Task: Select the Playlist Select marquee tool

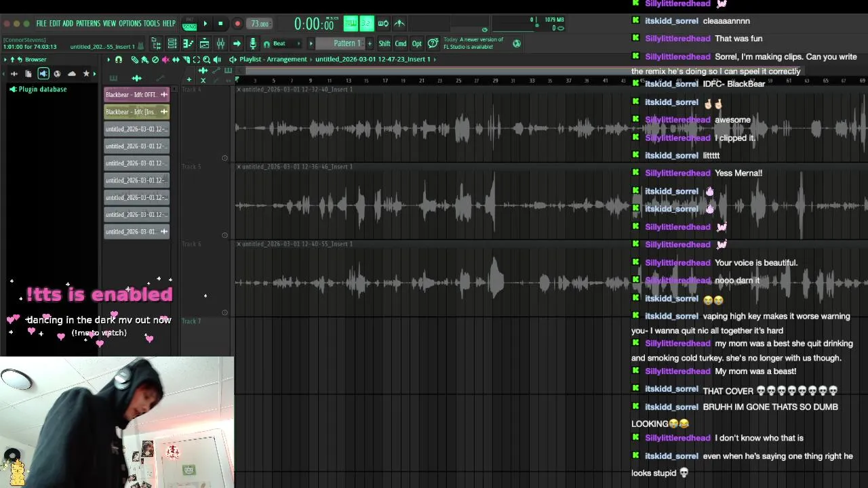Action: [197, 60]
